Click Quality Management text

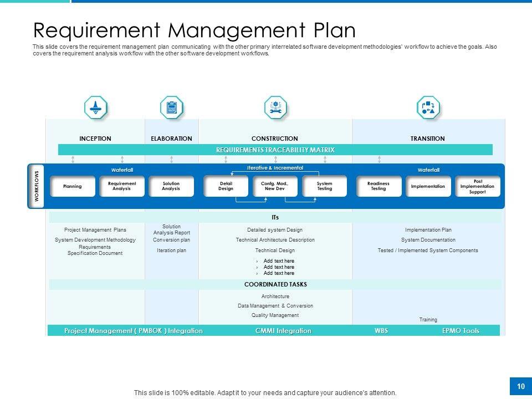(x=275, y=315)
